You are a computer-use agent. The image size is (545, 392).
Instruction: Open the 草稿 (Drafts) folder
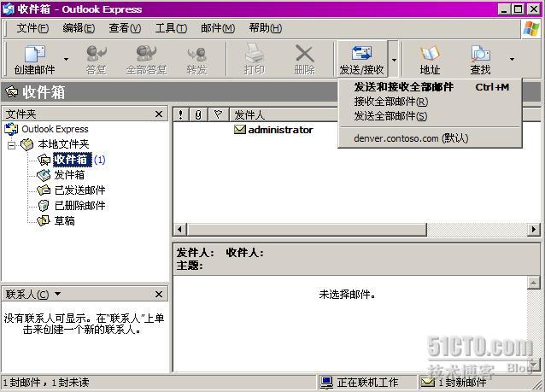point(64,221)
